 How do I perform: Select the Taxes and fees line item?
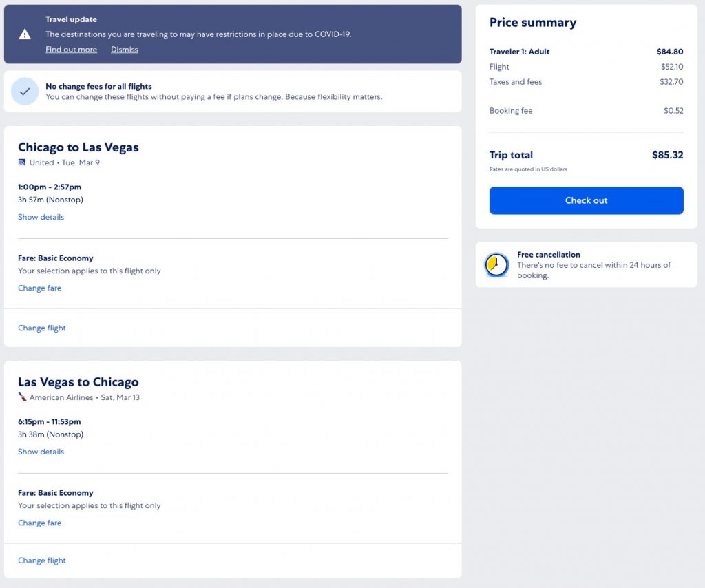click(516, 82)
